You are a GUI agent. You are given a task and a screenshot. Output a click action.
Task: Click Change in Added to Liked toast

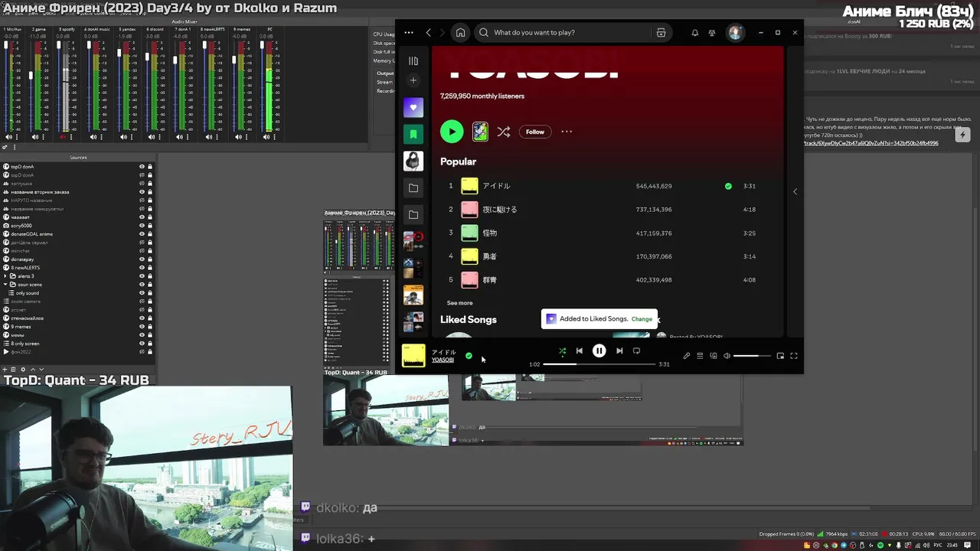point(642,319)
